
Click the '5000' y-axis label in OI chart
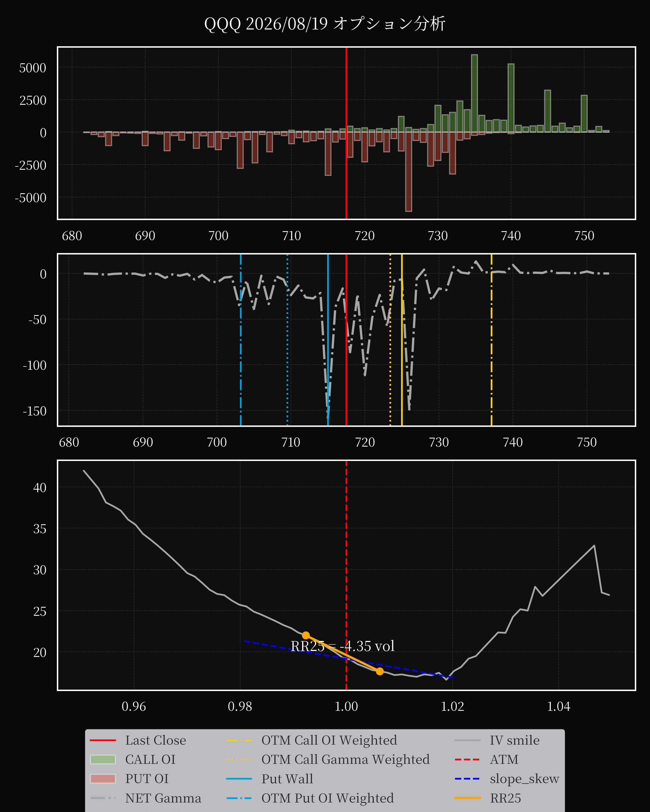(33, 68)
